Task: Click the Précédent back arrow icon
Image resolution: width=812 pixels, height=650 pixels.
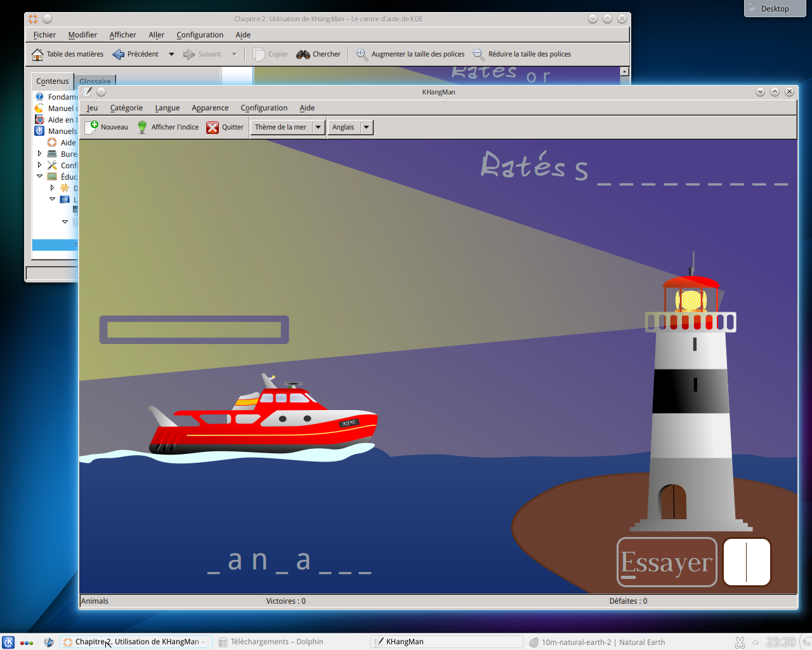Action: [x=119, y=55]
